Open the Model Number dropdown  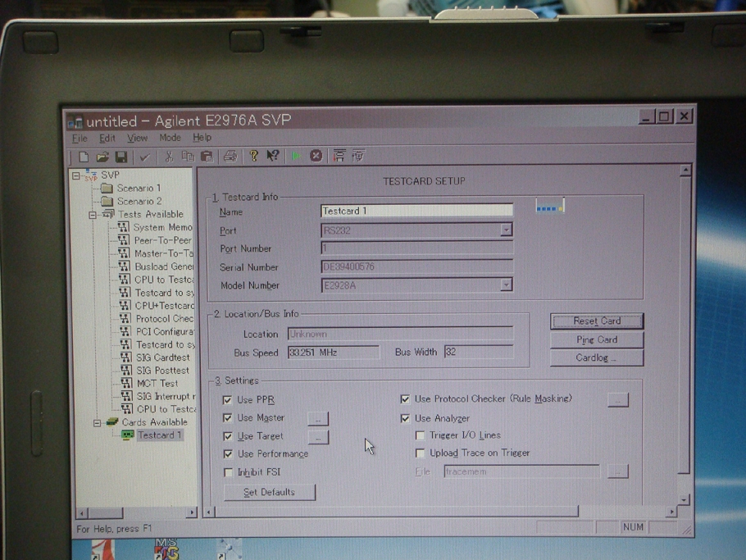coord(506,285)
